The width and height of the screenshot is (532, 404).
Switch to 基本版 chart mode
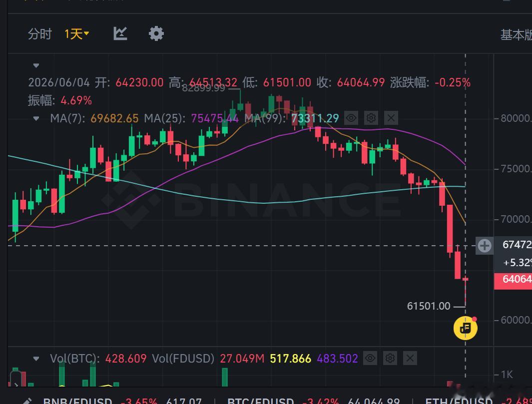point(516,34)
